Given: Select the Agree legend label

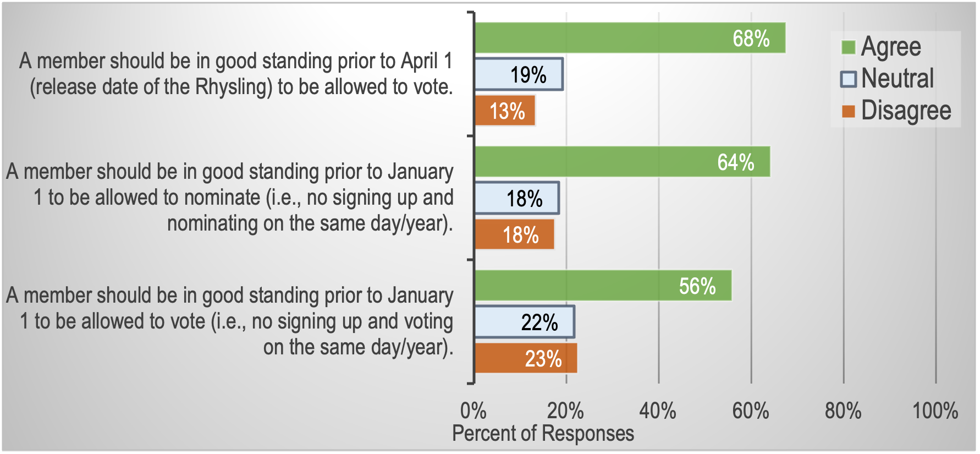Looking at the screenshot, I should coord(891,47).
